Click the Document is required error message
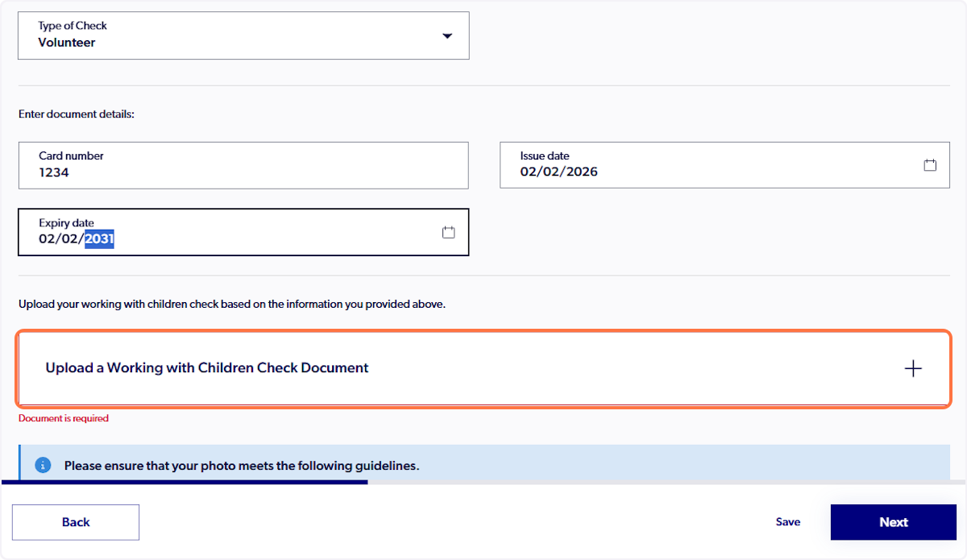The width and height of the screenshot is (967, 560). (x=63, y=417)
